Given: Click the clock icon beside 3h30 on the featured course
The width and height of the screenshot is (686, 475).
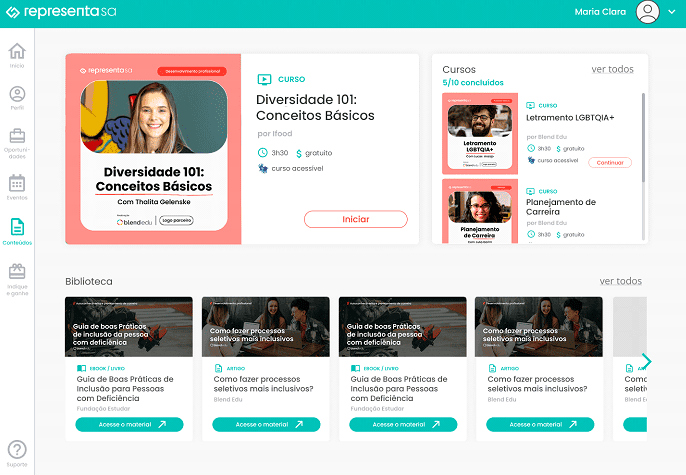Looking at the screenshot, I should (x=262, y=153).
